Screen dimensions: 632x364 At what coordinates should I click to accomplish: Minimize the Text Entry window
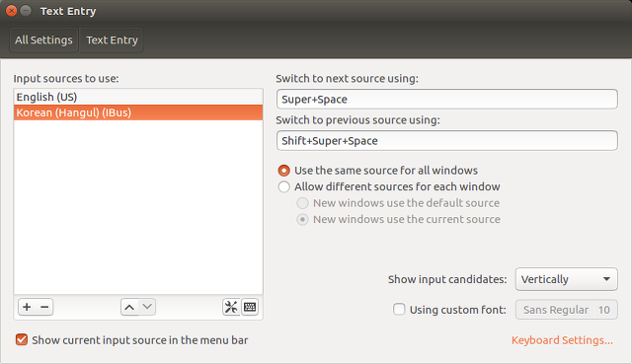point(26,11)
